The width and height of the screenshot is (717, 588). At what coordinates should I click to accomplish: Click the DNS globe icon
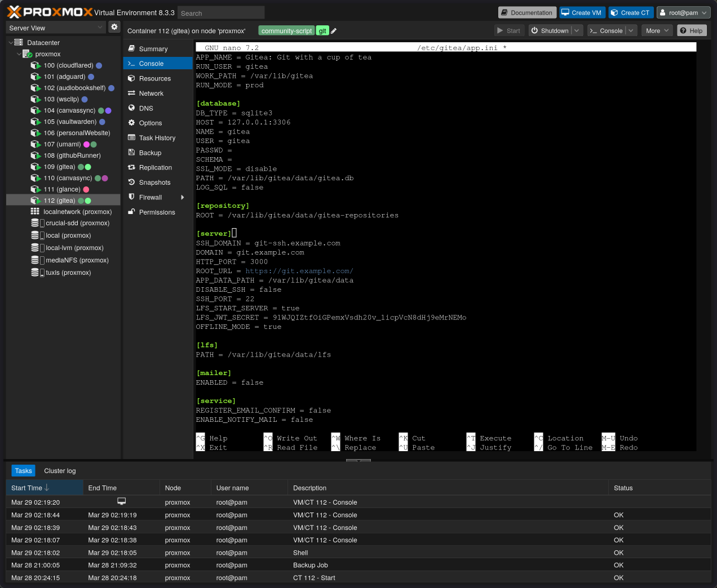tap(131, 108)
